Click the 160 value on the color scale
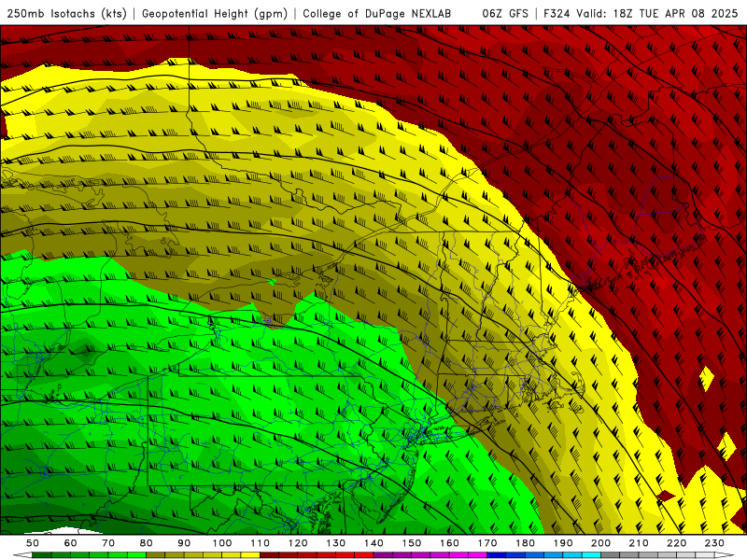The image size is (747, 560). click(x=449, y=543)
